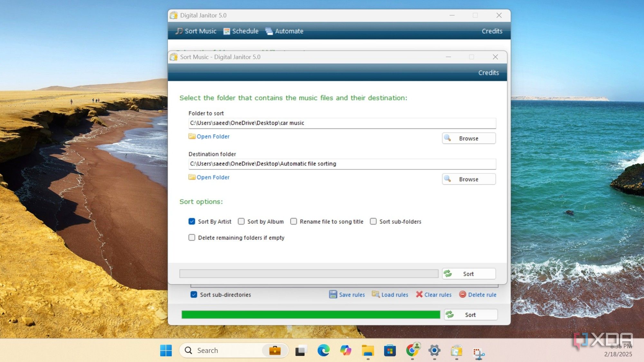
Task: Open the Automate menu item
Action: pos(284,31)
